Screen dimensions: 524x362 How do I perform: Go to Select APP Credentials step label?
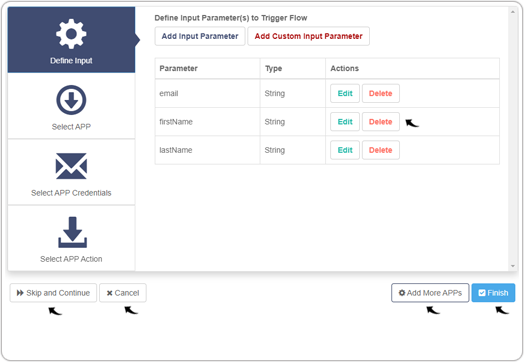click(71, 193)
